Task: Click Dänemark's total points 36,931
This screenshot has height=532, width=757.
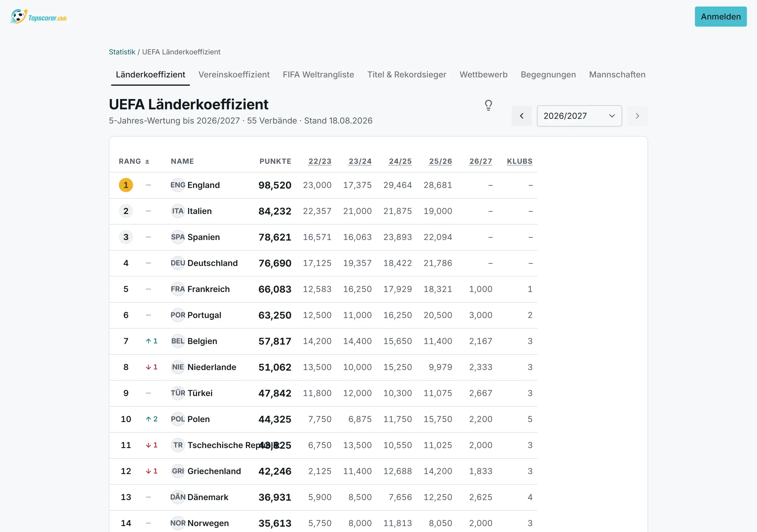Action: 275,498
